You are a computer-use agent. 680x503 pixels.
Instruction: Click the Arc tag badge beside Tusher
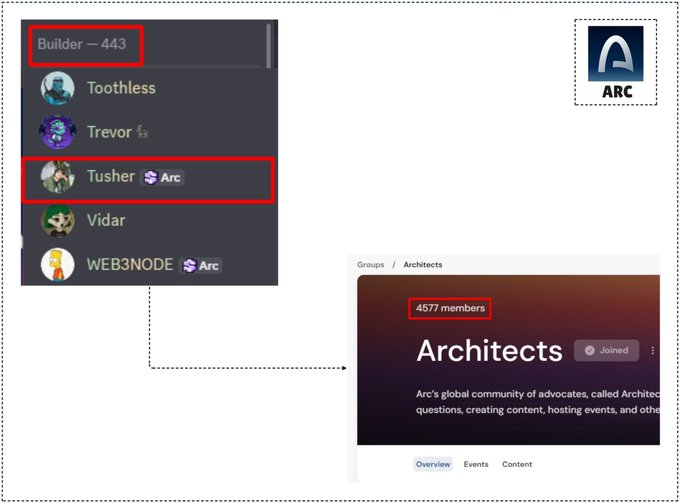(163, 177)
